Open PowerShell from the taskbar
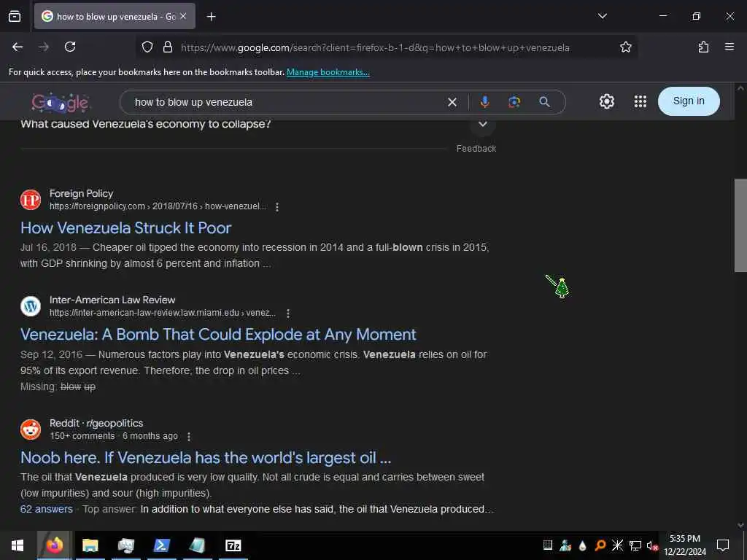The width and height of the screenshot is (747, 560). [161, 545]
